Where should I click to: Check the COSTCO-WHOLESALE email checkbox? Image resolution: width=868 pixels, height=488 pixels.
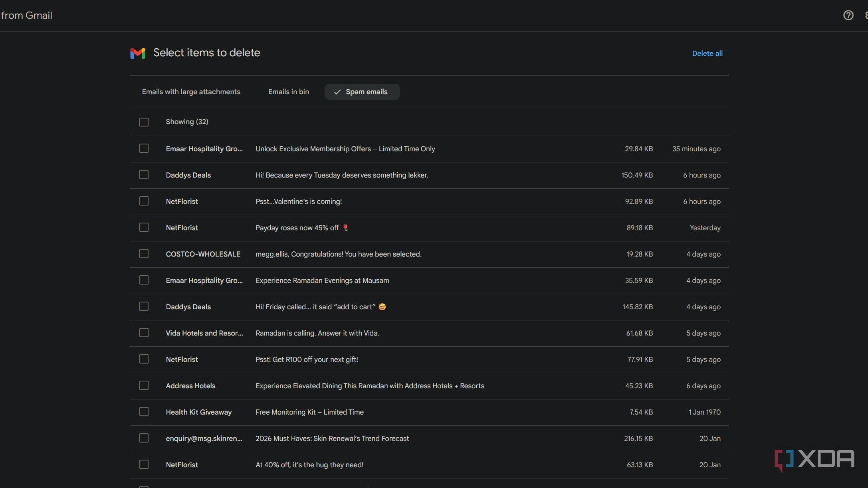(144, 254)
